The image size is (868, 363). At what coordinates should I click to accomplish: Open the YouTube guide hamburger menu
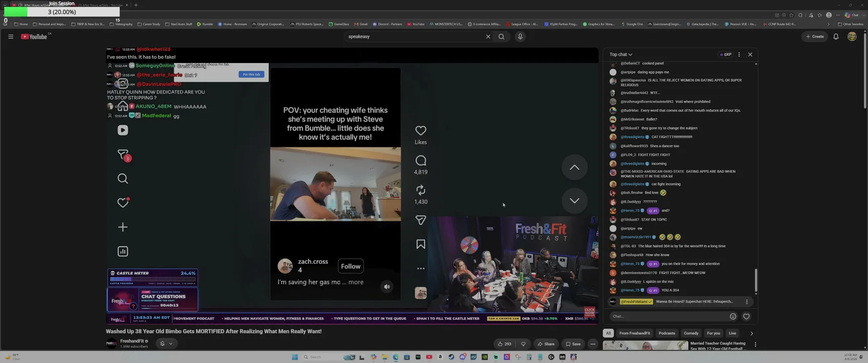click(x=11, y=36)
